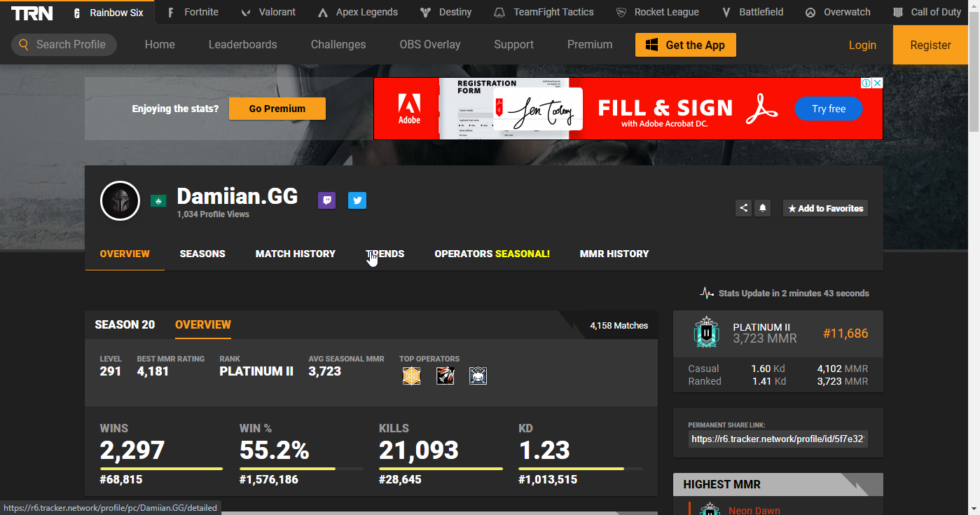Open the AdChoices info icon

point(867,83)
